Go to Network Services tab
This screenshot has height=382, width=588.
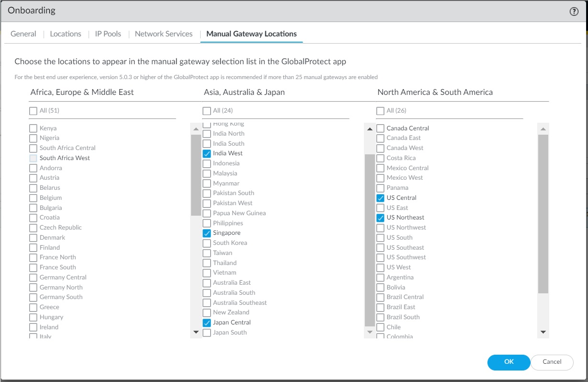point(163,34)
